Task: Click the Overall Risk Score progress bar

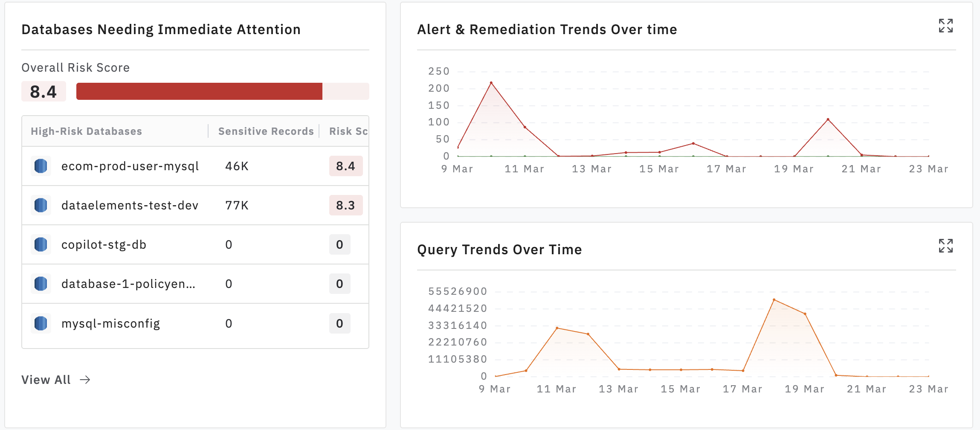Action: [x=223, y=91]
